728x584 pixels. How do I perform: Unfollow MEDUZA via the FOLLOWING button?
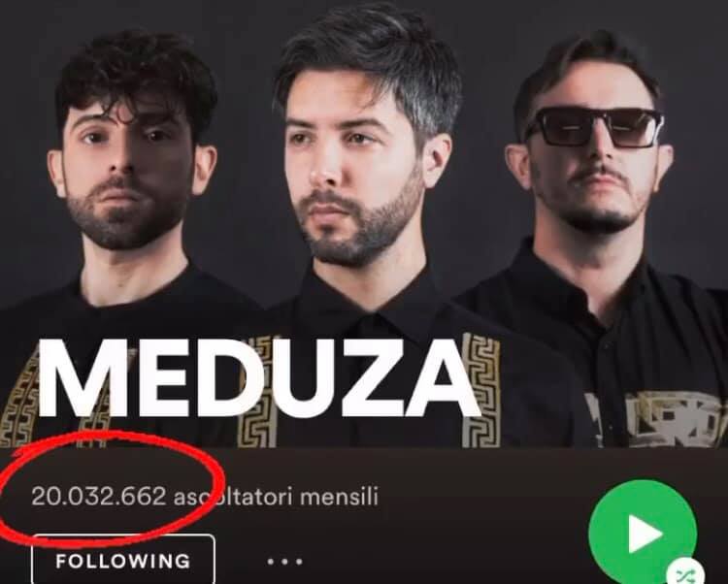pyautogui.click(x=123, y=561)
